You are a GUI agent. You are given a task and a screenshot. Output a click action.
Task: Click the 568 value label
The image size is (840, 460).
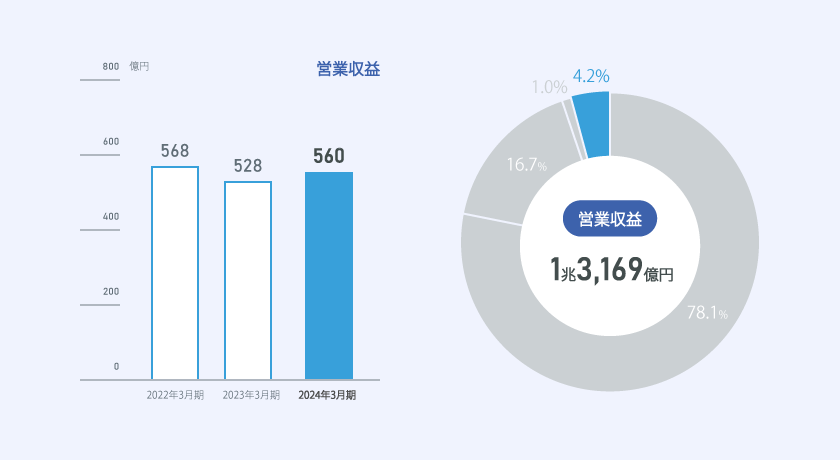point(175,151)
